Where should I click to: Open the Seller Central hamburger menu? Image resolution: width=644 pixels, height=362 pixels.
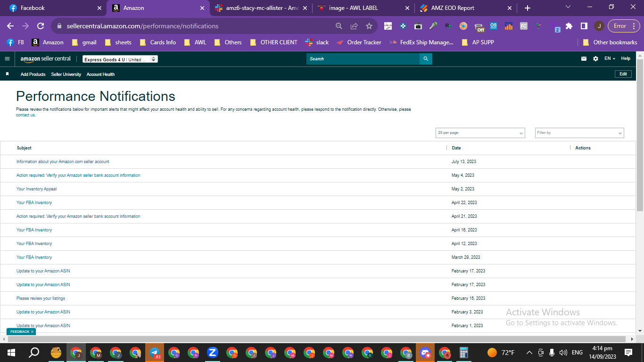click(x=7, y=59)
